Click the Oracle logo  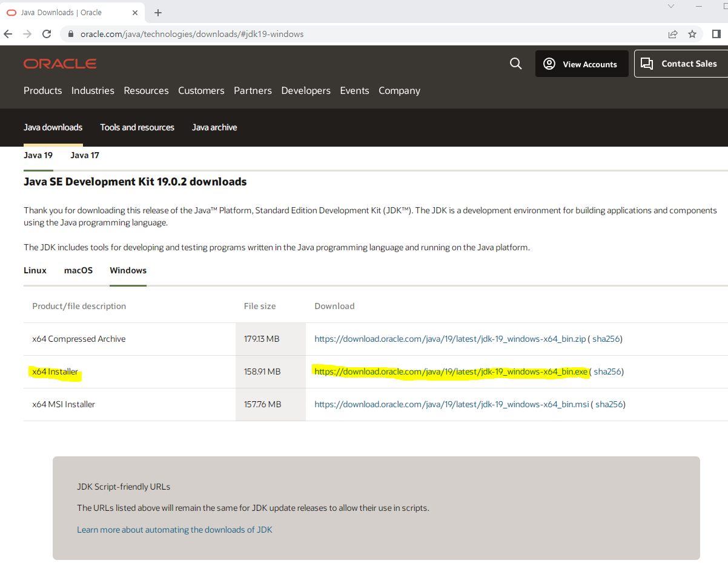point(60,64)
